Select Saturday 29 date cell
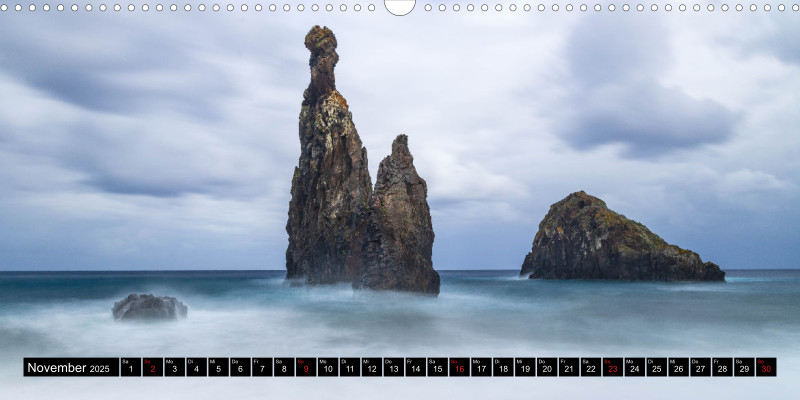 (745, 367)
